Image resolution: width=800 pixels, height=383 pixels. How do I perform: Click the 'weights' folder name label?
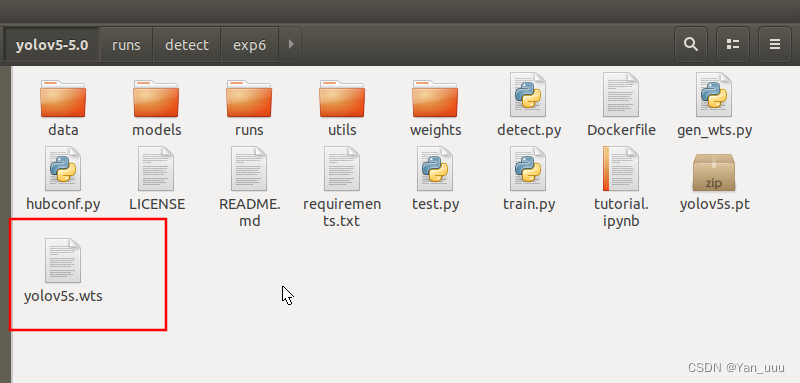click(x=435, y=130)
